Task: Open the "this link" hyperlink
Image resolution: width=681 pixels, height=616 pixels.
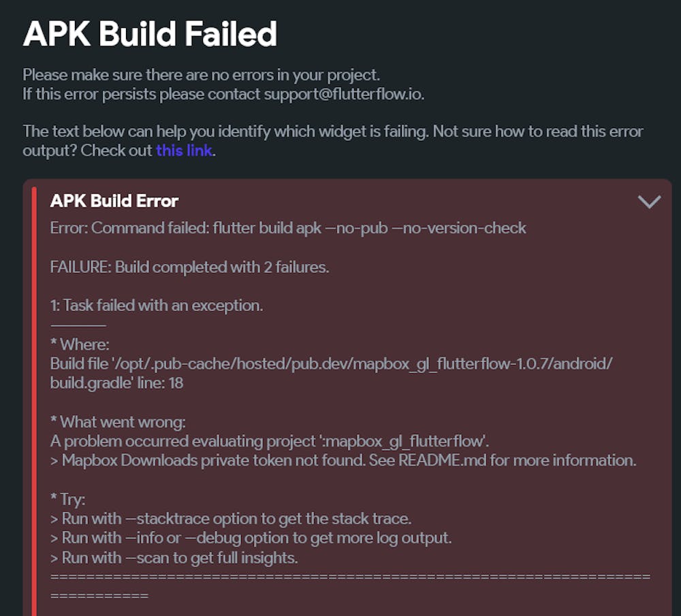Action: (184, 150)
